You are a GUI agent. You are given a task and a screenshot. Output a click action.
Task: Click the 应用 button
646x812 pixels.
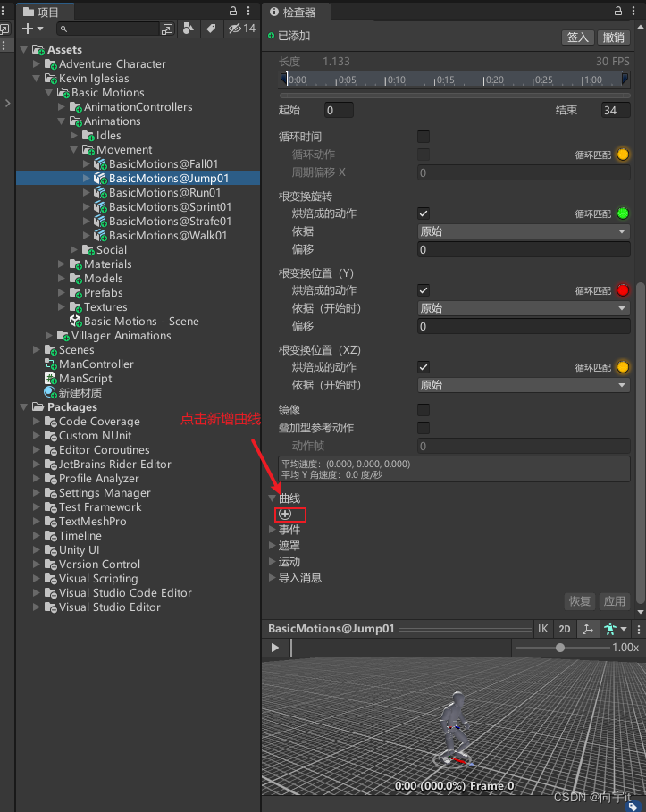[615, 601]
